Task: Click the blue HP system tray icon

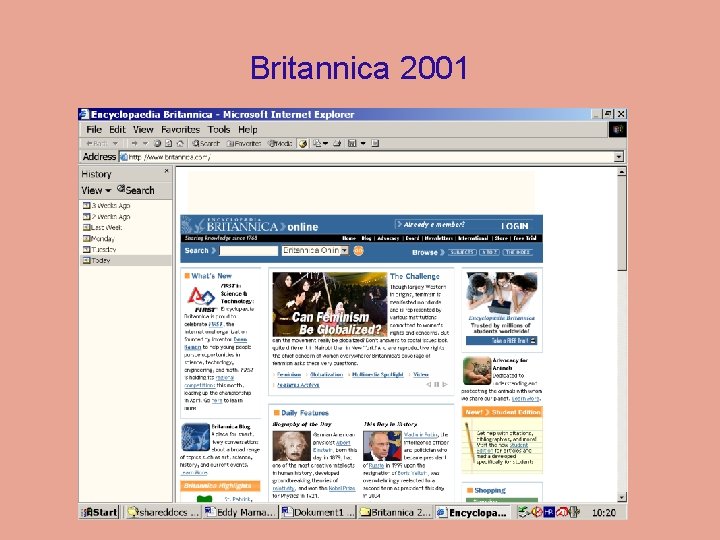Action: pos(549,512)
